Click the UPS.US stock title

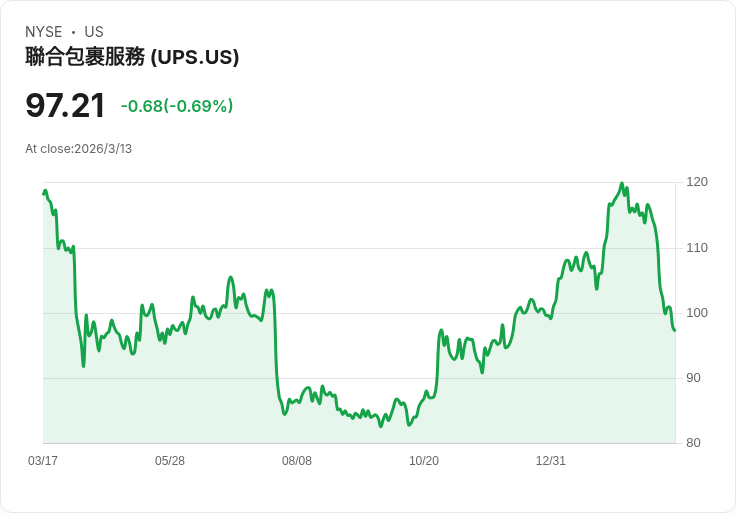click(x=132, y=57)
